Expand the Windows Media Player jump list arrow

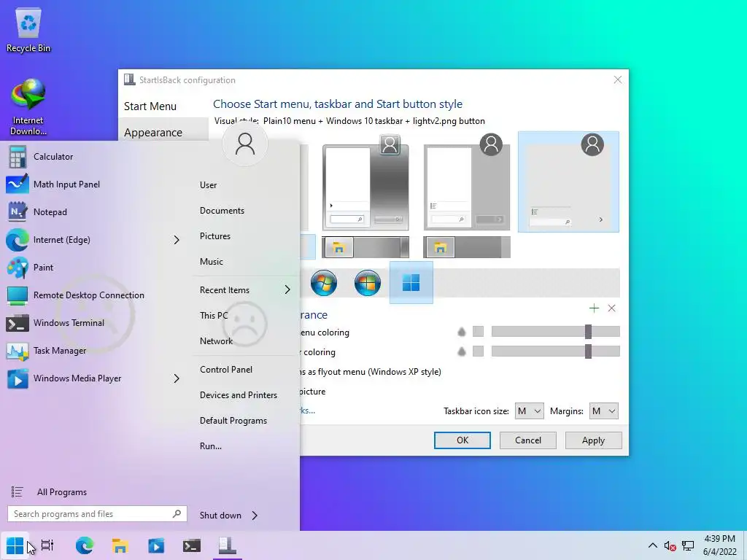(177, 378)
